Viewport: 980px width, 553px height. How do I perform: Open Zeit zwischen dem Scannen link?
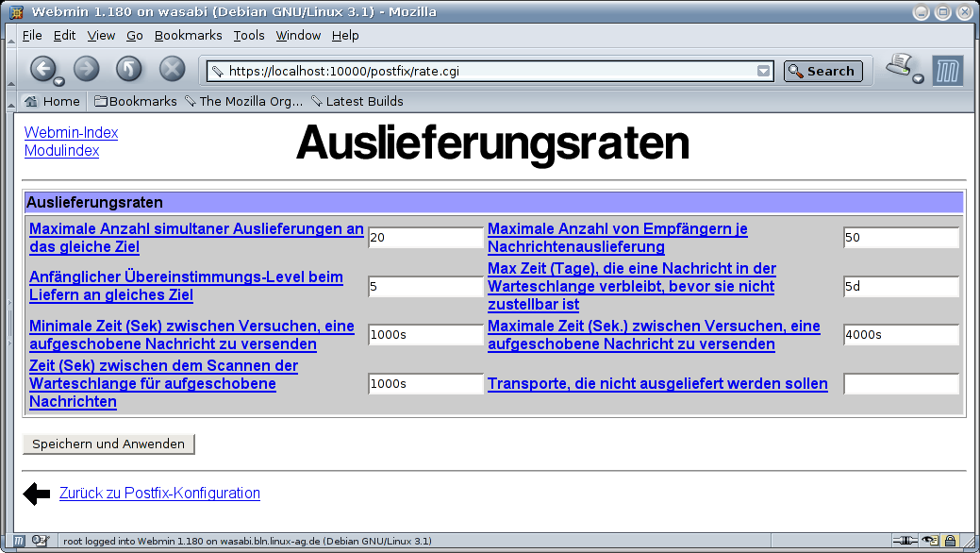point(164,383)
